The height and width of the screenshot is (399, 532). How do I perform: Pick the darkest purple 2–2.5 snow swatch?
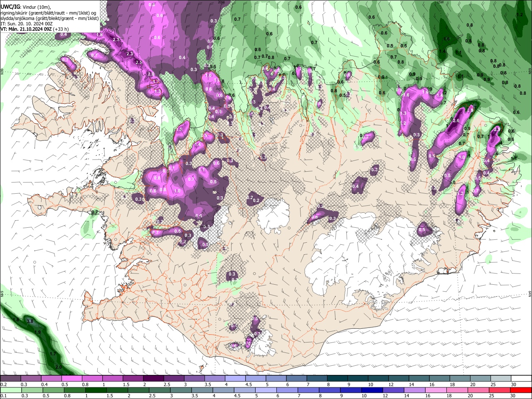pos(154,379)
